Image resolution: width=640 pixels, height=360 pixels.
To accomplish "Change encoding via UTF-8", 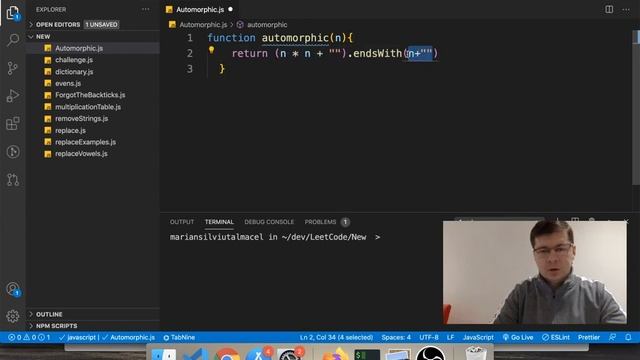I will pyautogui.click(x=429, y=338).
